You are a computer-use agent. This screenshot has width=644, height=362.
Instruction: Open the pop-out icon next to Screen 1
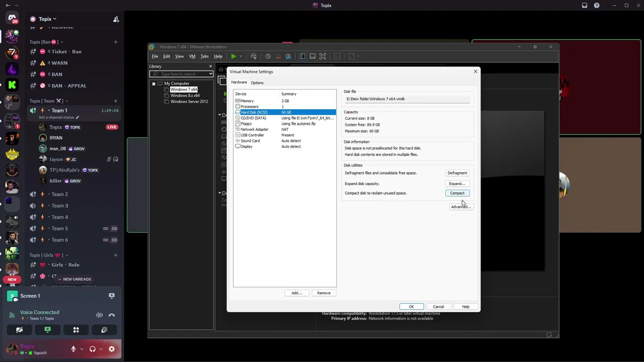112,296
